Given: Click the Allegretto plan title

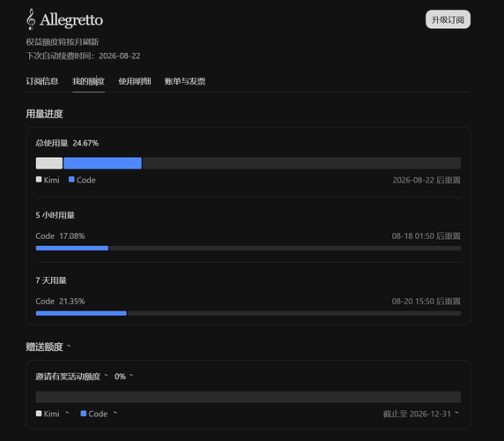Looking at the screenshot, I should [71, 20].
